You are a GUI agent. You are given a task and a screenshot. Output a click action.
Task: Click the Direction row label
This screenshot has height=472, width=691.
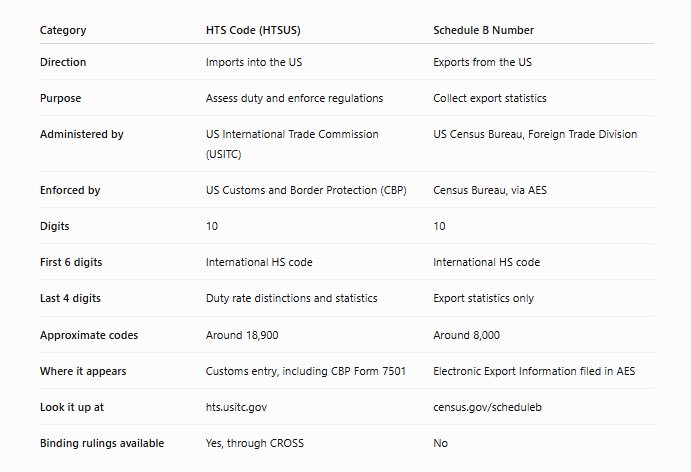[63, 62]
